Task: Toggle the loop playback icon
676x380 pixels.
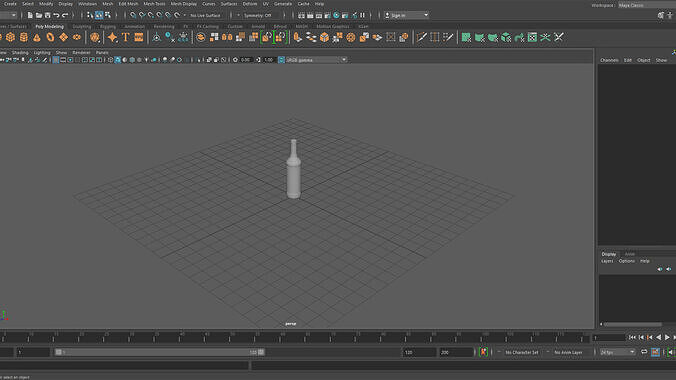Action: point(644,352)
